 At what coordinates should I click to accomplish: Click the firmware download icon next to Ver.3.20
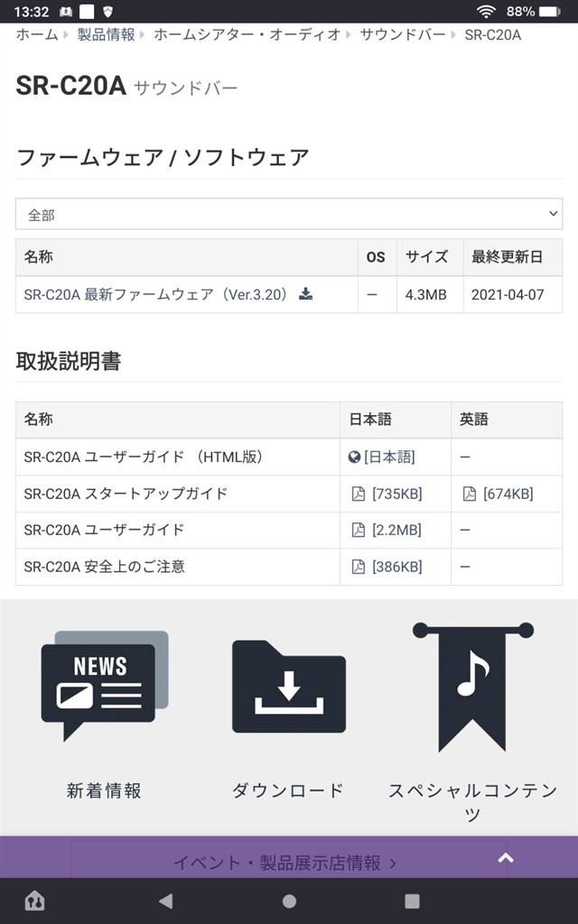click(x=305, y=293)
